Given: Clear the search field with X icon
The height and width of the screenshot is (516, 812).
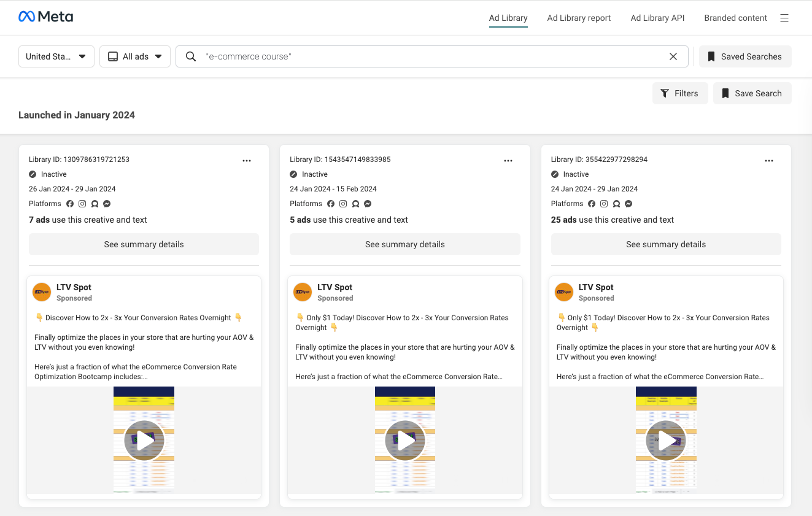Looking at the screenshot, I should 673,56.
